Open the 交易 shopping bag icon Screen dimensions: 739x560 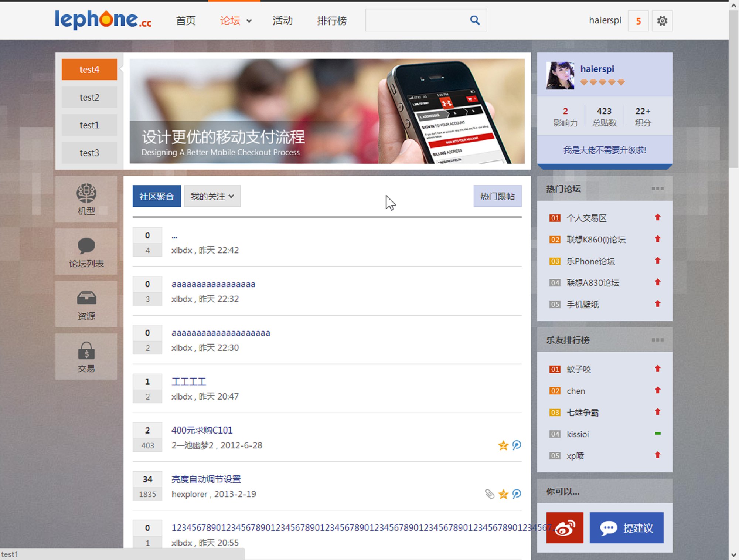(86, 351)
